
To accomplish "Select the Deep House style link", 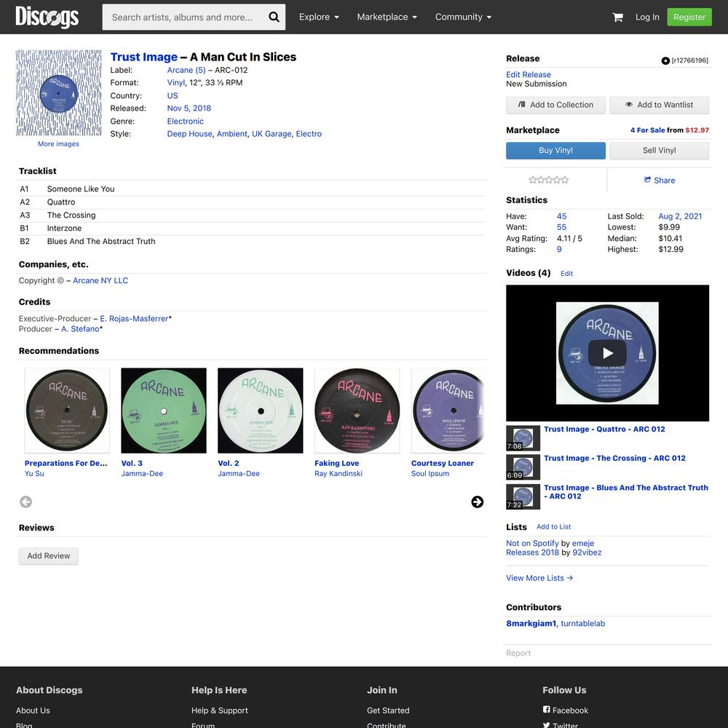I will [189, 134].
